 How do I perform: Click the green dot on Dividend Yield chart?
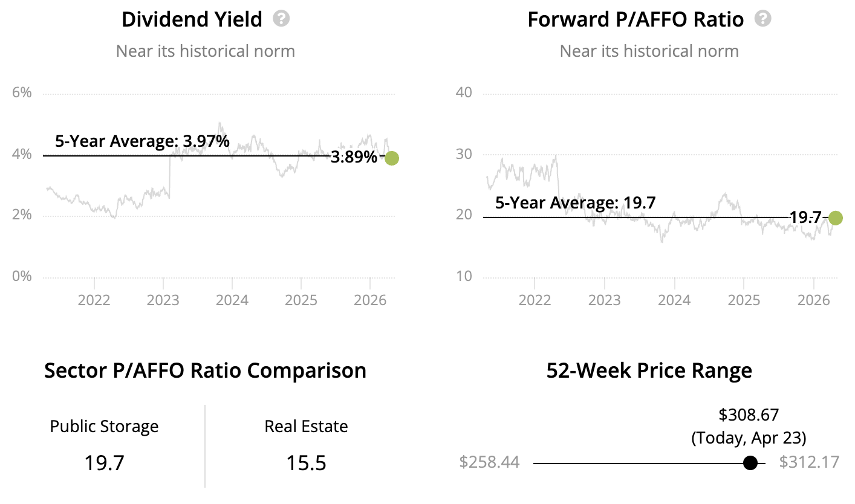point(392,158)
